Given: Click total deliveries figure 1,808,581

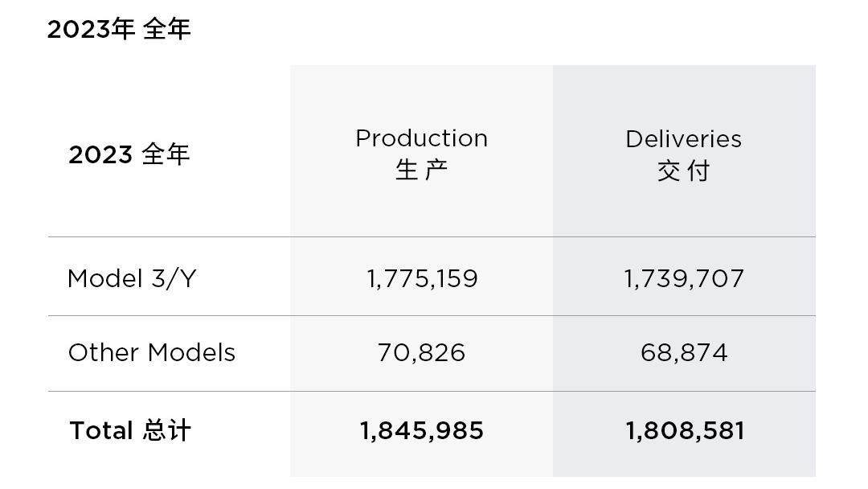Looking at the screenshot, I should (x=685, y=431).
